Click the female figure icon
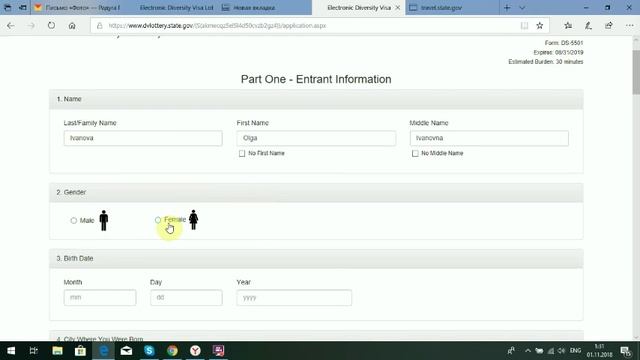This screenshot has height=360, width=640. [x=193, y=220]
